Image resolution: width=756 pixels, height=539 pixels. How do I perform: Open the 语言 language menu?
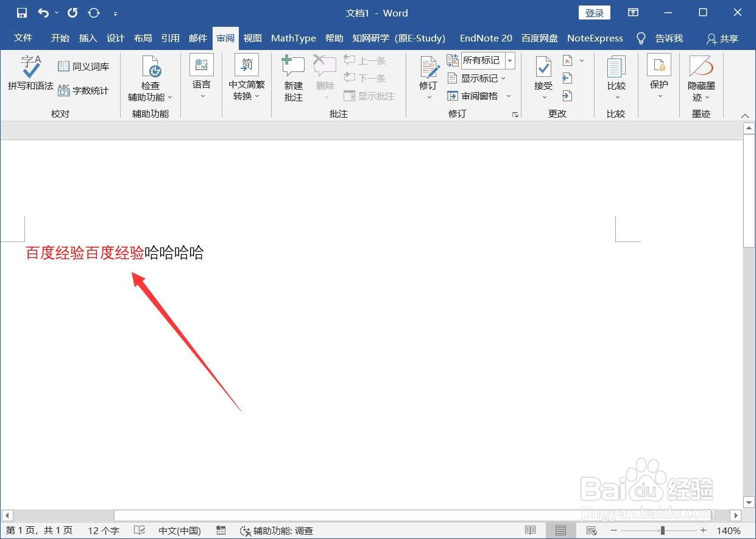point(202,77)
